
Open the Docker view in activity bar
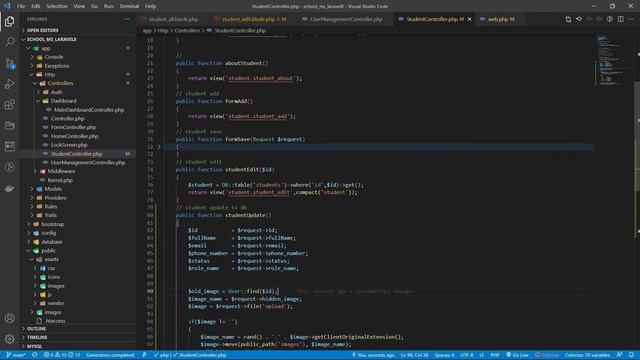(x=9, y=189)
